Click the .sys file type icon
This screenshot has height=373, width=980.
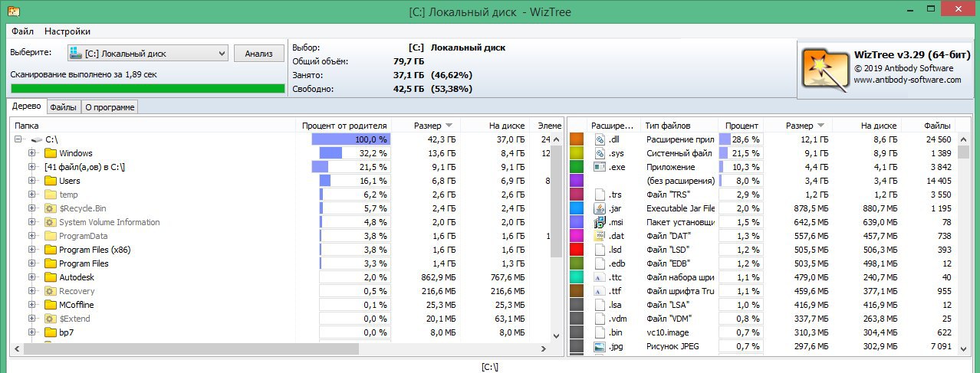(x=600, y=153)
